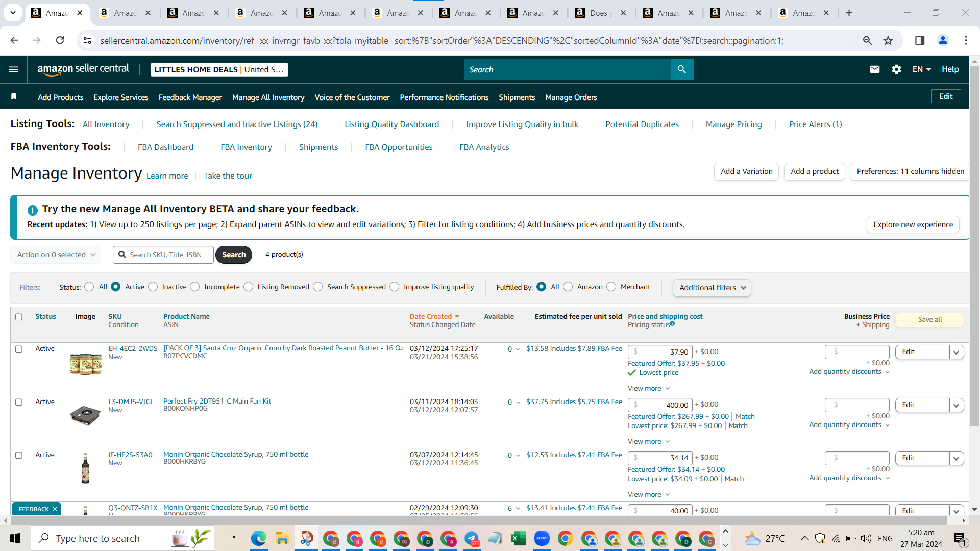View site information icon in address bar
980x551 pixels.
tap(87, 40)
